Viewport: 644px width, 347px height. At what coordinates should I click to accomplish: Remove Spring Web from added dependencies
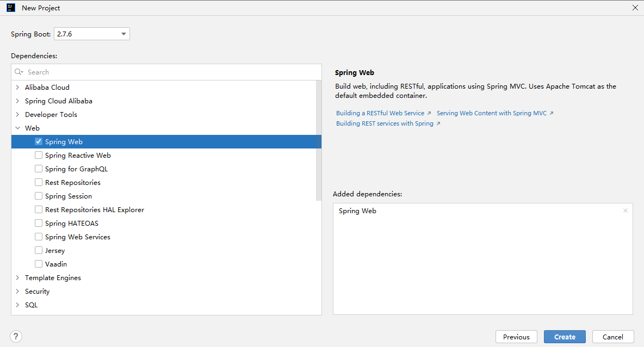point(625,210)
